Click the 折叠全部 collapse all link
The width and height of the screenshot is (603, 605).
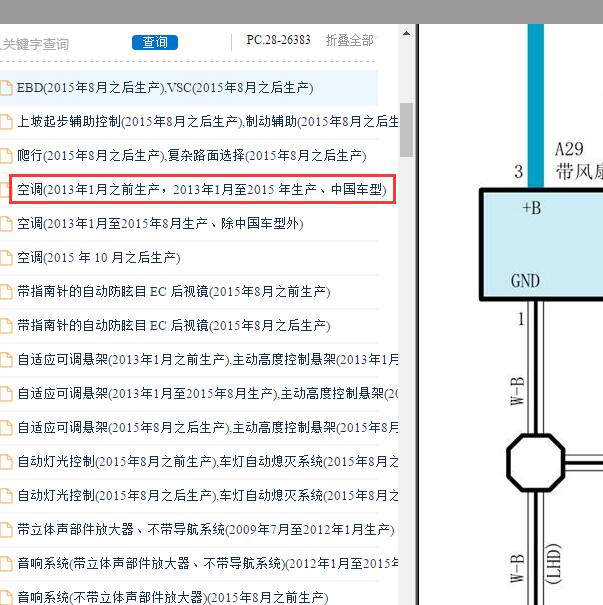click(350, 40)
